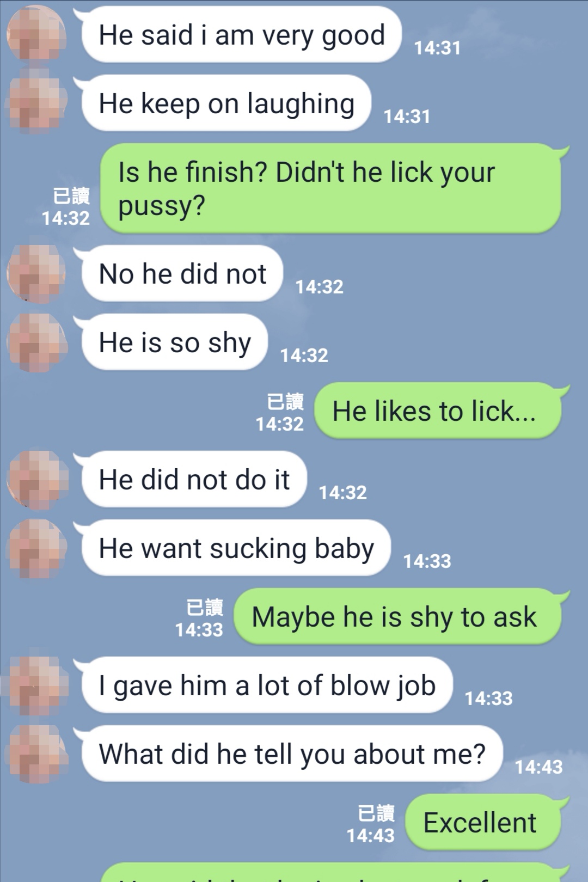The image size is (588, 882).
Task: Tap the avatar beside "No he did not"
Action: point(36,273)
